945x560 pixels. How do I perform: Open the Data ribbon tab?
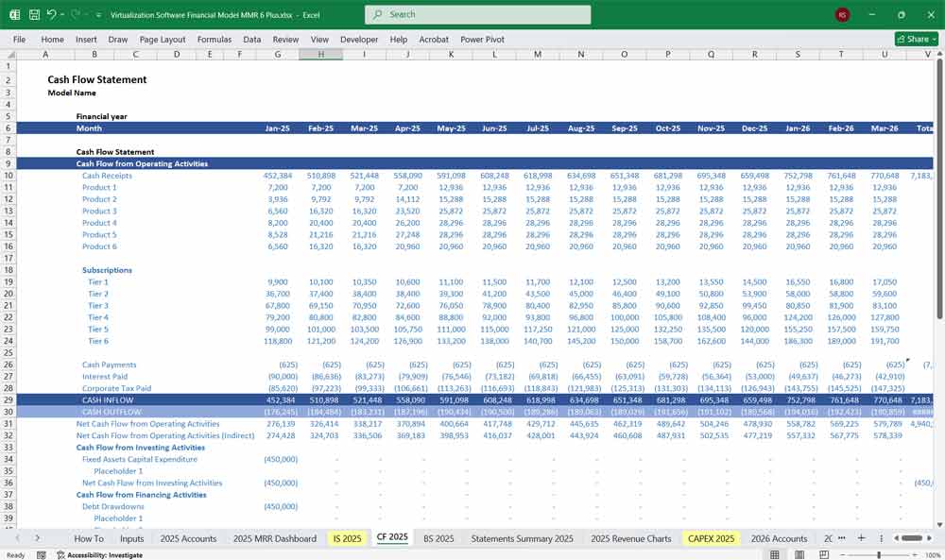(x=252, y=39)
